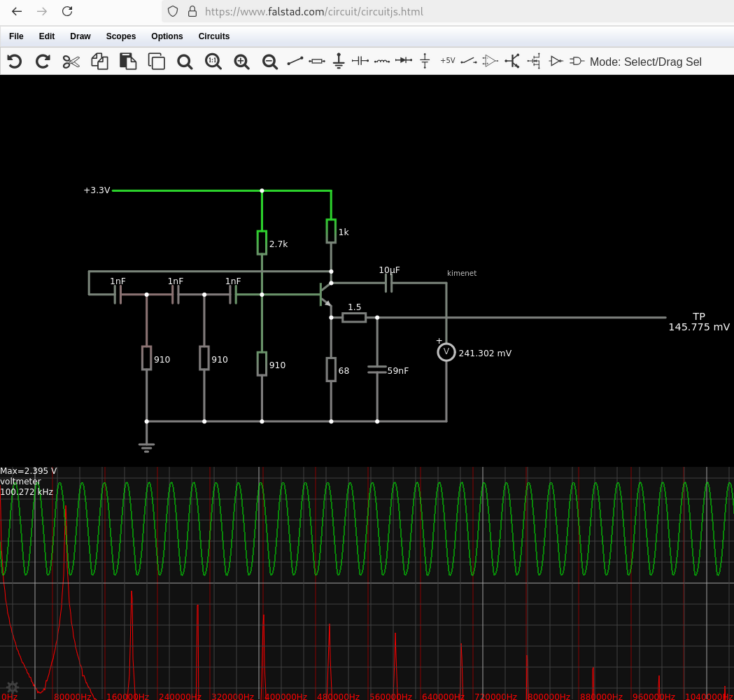734x700 pixels.
Task: Select the Add Diode tool
Action: pyautogui.click(x=403, y=62)
